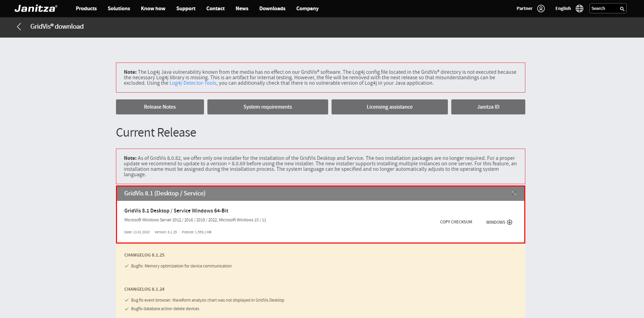Viewport: 644px width, 318px height.
Task: Follow the Log4j-Detector-Tools link
Action: pyautogui.click(x=193, y=83)
